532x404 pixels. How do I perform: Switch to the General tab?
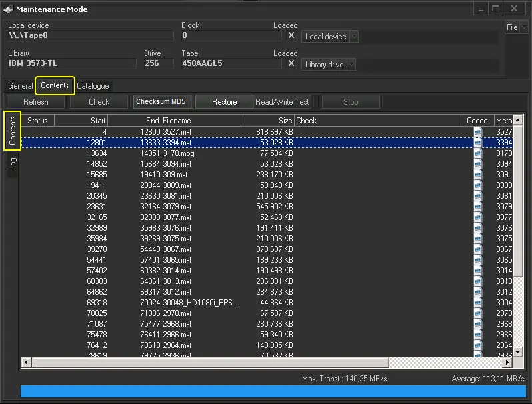pyautogui.click(x=20, y=86)
